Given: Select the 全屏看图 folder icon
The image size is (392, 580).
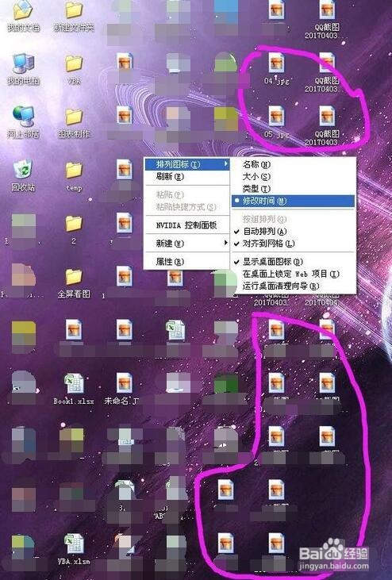Looking at the screenshot, I should [x=74, y=282].
